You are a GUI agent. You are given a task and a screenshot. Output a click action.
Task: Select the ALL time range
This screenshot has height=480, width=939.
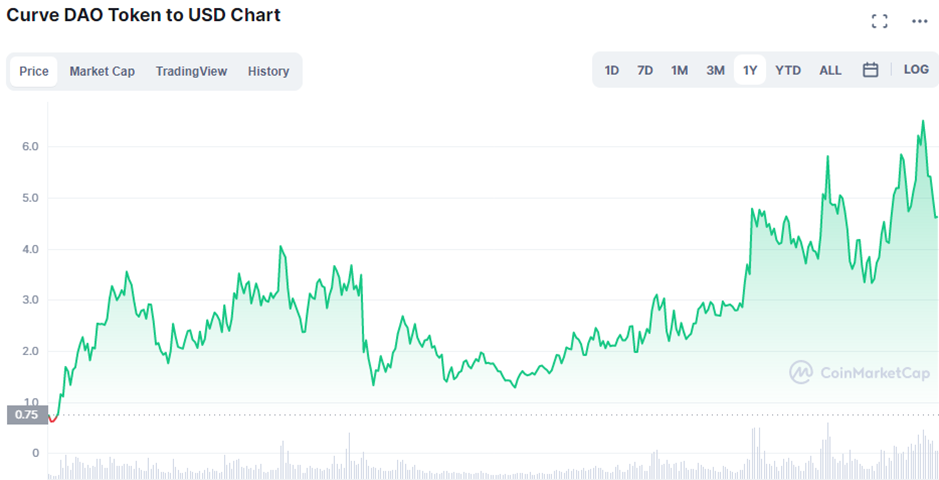tap(830, 70)
